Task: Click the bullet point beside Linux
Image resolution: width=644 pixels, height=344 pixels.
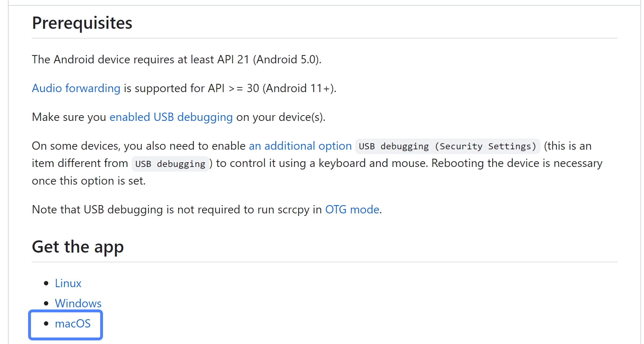Action: click(x=46, y=283)
